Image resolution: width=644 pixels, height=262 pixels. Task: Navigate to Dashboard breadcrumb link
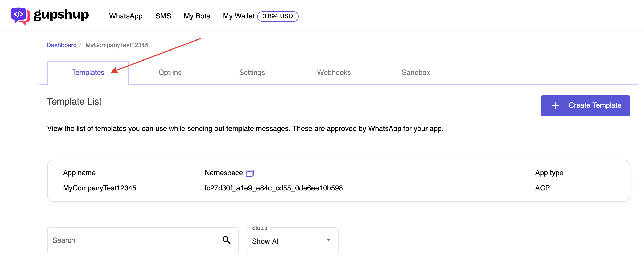[61, 45]
